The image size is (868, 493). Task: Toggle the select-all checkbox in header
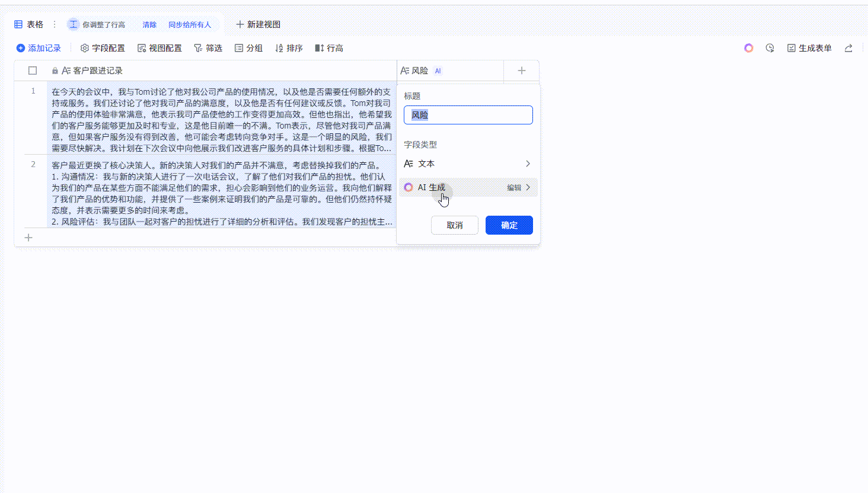(x=33, y=71)
